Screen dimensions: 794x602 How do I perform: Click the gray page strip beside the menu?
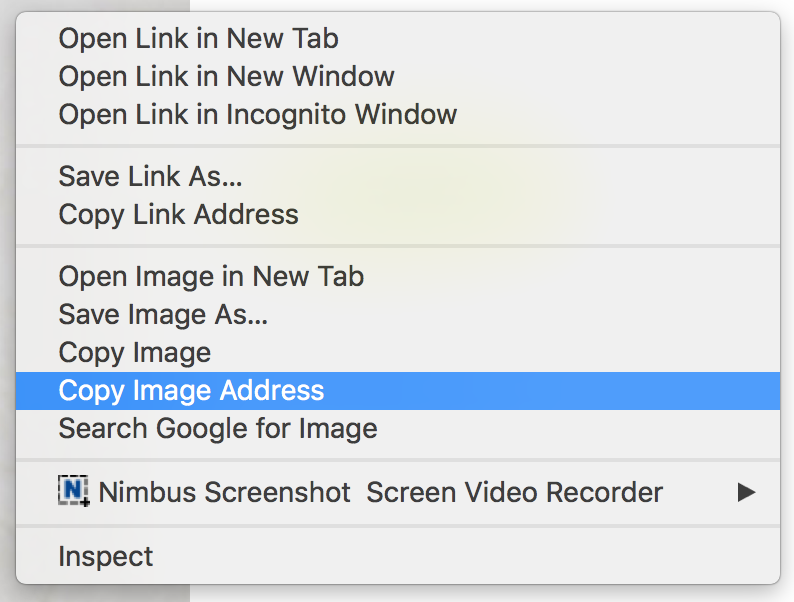7,304
